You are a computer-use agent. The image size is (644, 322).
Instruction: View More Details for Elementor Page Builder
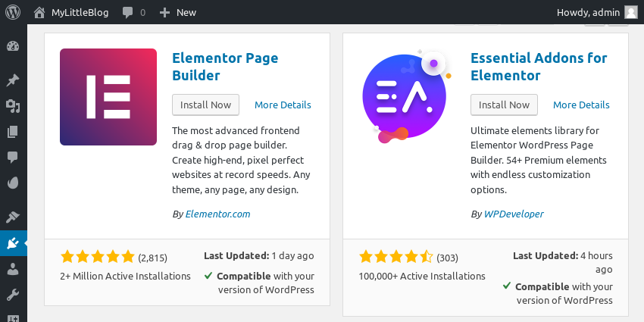pos(283,105)
